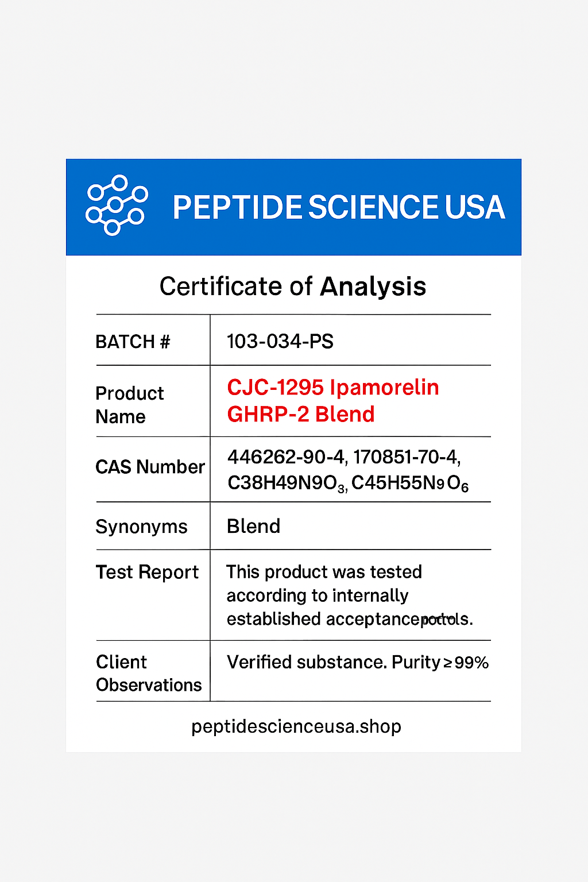The height and width of the screenshot is (882, 588).
Task: Click the Test Report label
Action: [x=148, y=572]
